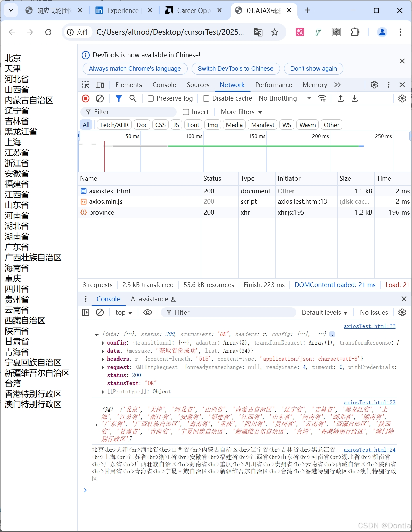Clear the console icon
This screenshot has width=412, height=532.
[x=100, y=312]
